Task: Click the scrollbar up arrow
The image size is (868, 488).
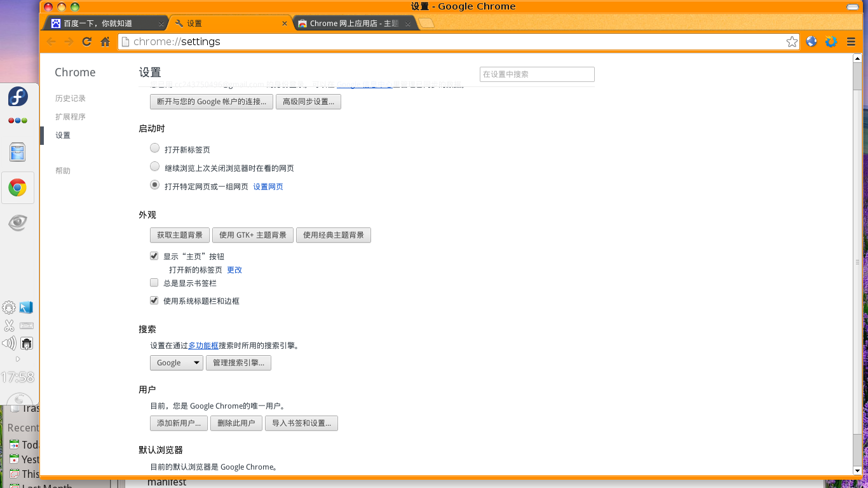Action: [857, 58]
